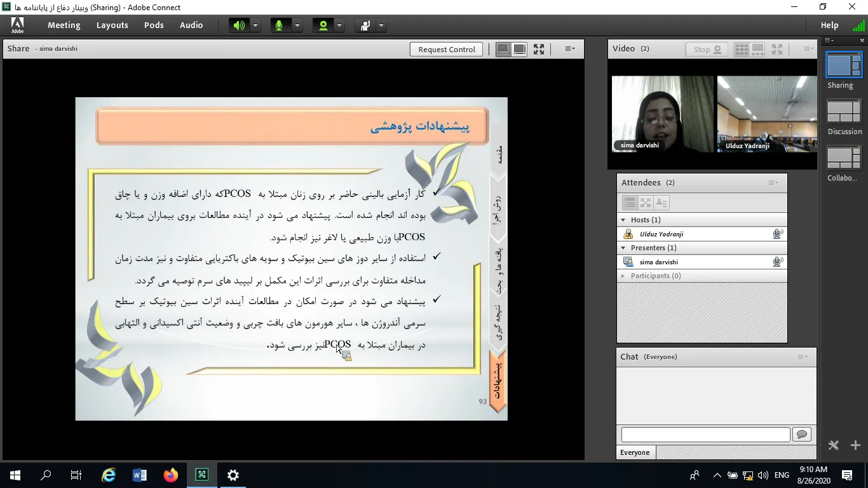Open the raise hand status dropdown
This screenshot has height=488, width=868.
381,25
